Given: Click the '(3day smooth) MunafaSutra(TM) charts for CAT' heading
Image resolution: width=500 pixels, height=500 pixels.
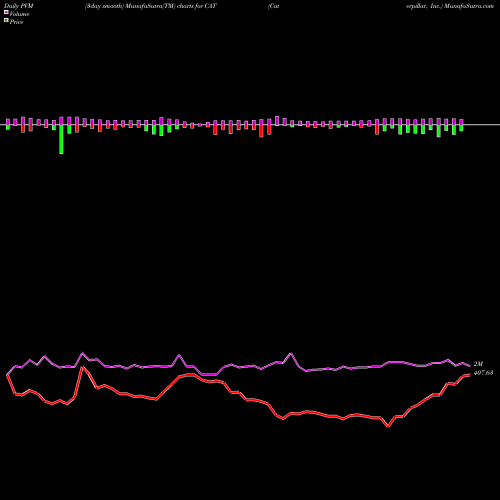Looking at the screenshot, I should pyautogui.click(x=151, y=6).
